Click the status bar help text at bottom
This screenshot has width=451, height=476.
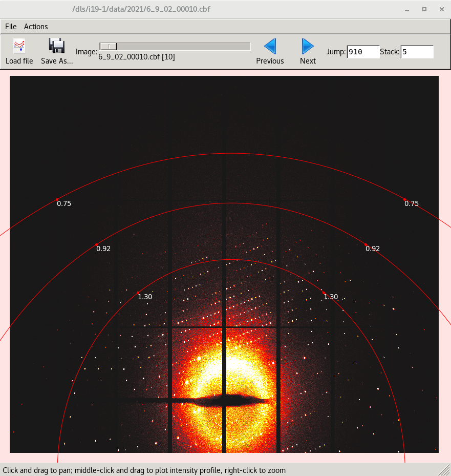click(x=143, y=470)
